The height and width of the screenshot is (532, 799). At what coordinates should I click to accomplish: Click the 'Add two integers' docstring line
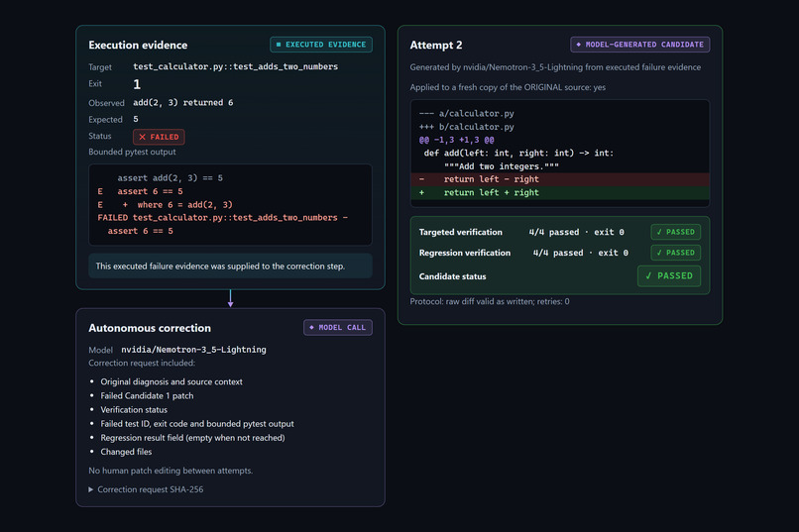502,166
